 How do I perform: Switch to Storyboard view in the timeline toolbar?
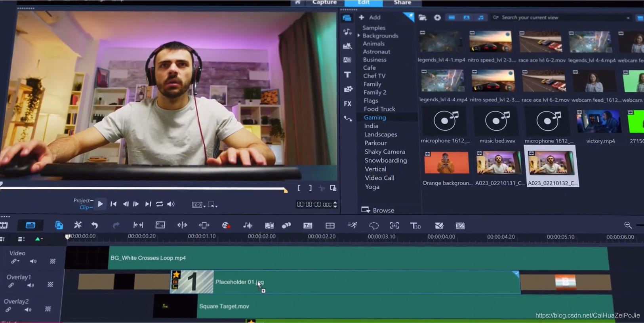click(4, 225)
